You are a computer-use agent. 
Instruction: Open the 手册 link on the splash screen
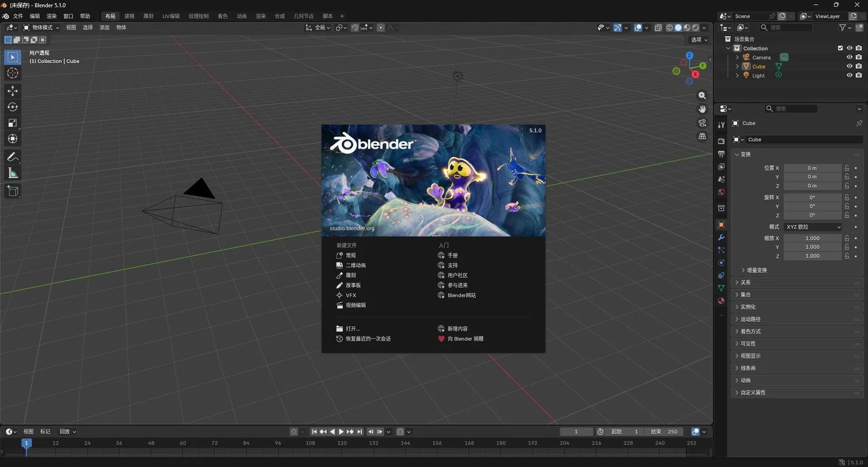(452, 255)
